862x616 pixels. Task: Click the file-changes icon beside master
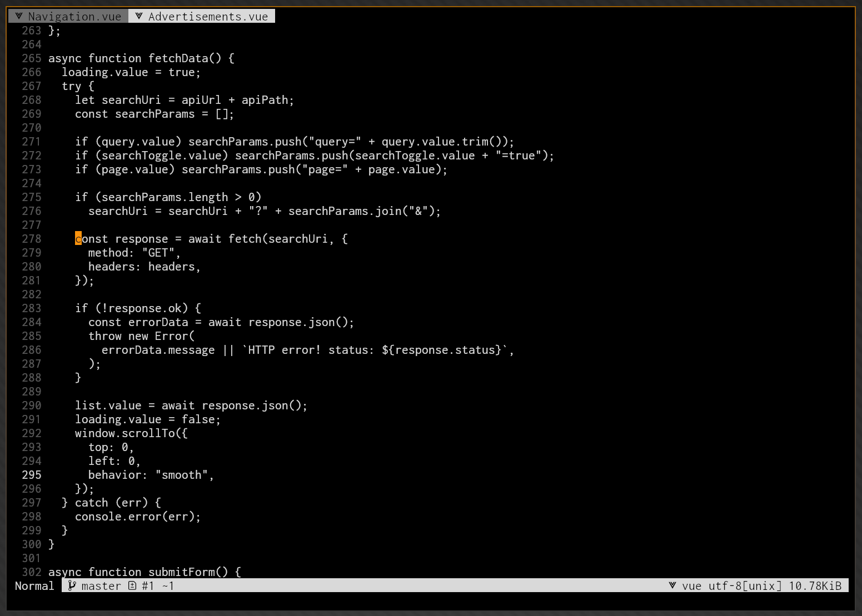[x=132, y=585]
